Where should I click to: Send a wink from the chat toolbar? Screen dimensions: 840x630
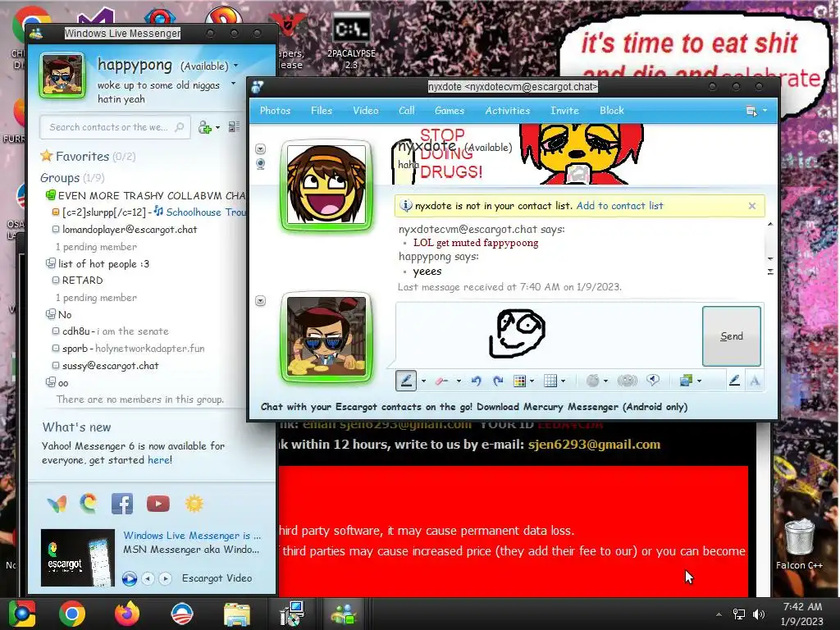pyautogui.click(x=628, y=381)
